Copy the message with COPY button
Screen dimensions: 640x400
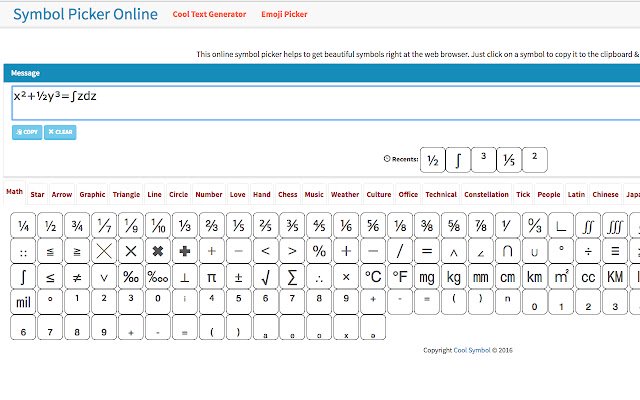[27, 132]
